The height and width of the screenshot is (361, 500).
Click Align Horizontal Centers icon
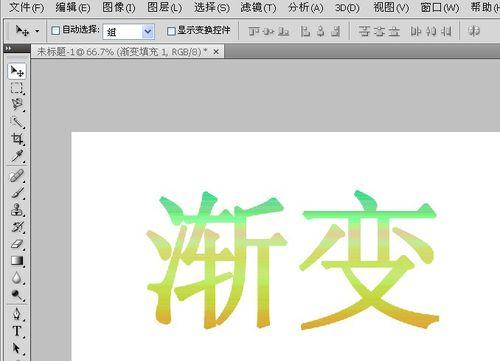[x=321, y=31]
